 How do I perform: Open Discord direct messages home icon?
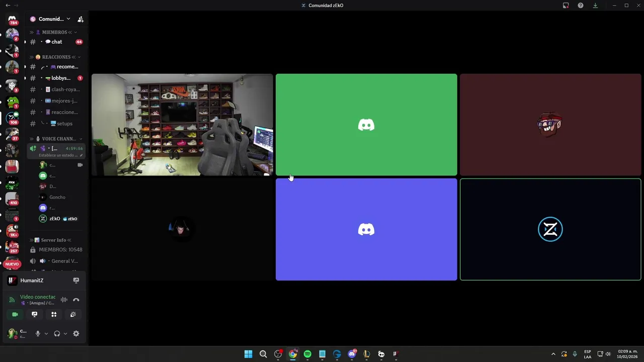12,19
